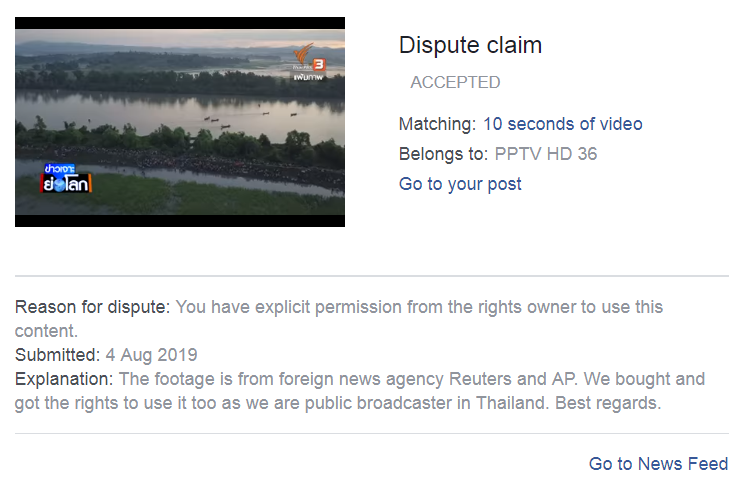743x491 pixels.
Task: Open the 10 seconds of video link
Action: (562, 124)
